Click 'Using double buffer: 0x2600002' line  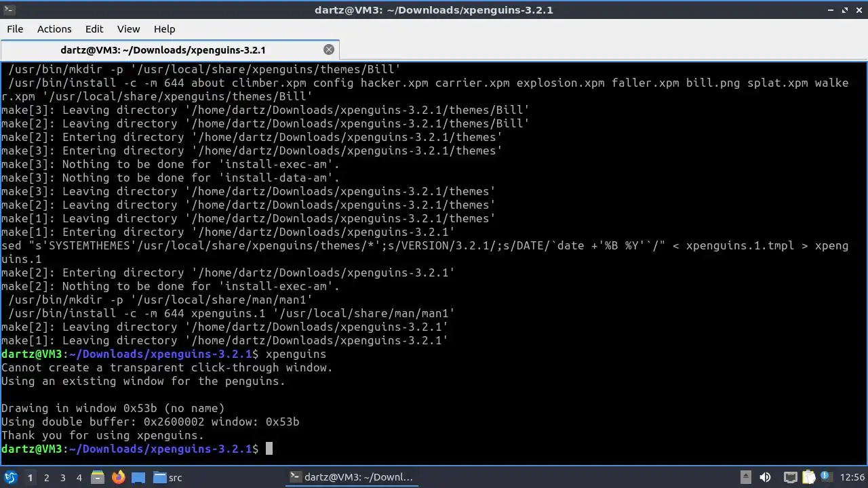point(150,422)
